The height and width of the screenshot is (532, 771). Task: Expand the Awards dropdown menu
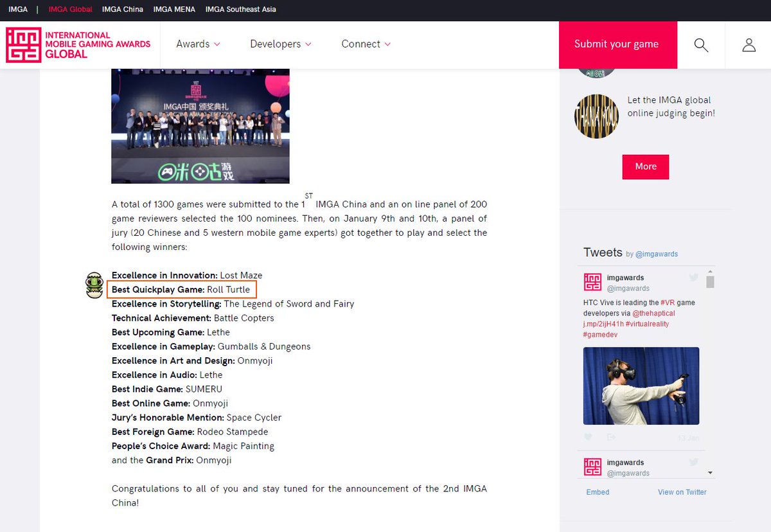point(199,44)
